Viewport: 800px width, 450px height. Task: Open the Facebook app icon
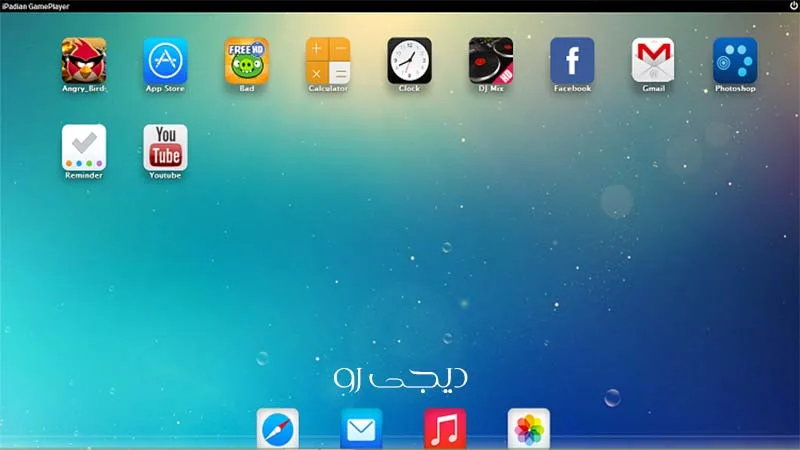click(572, 61)
